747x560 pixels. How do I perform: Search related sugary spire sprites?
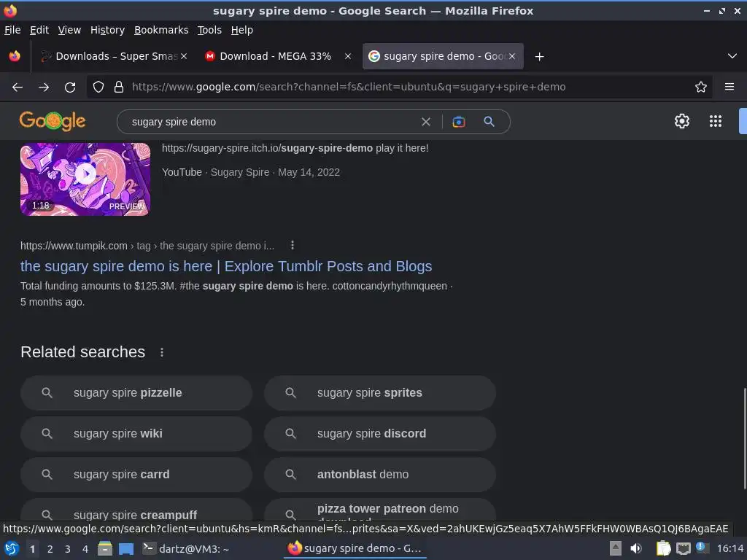tap(379, 393)
